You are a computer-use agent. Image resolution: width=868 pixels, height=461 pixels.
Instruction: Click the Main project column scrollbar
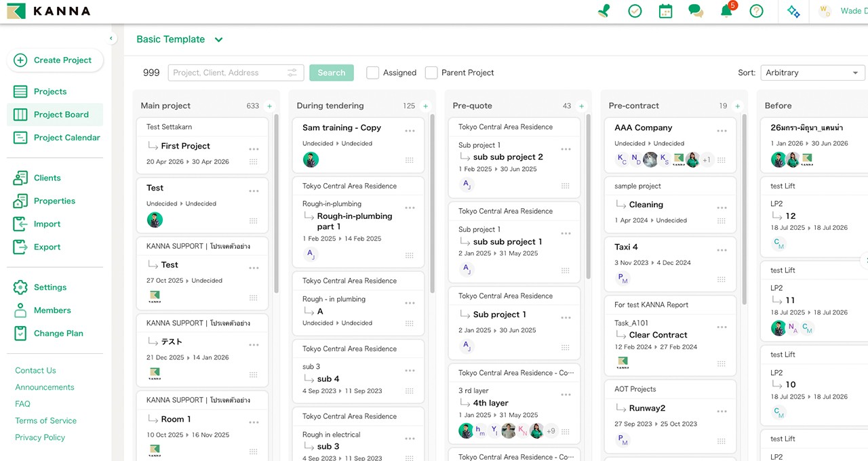(x=277, y=203)
